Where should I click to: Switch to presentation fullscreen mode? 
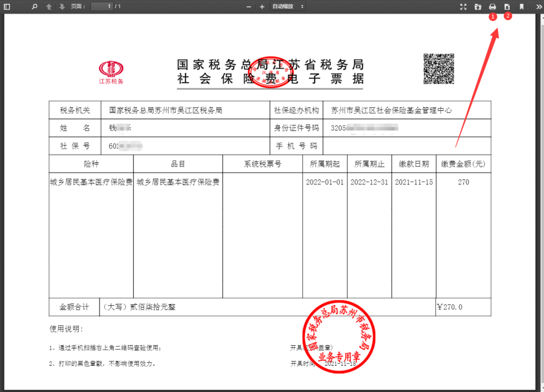[463, 7]
